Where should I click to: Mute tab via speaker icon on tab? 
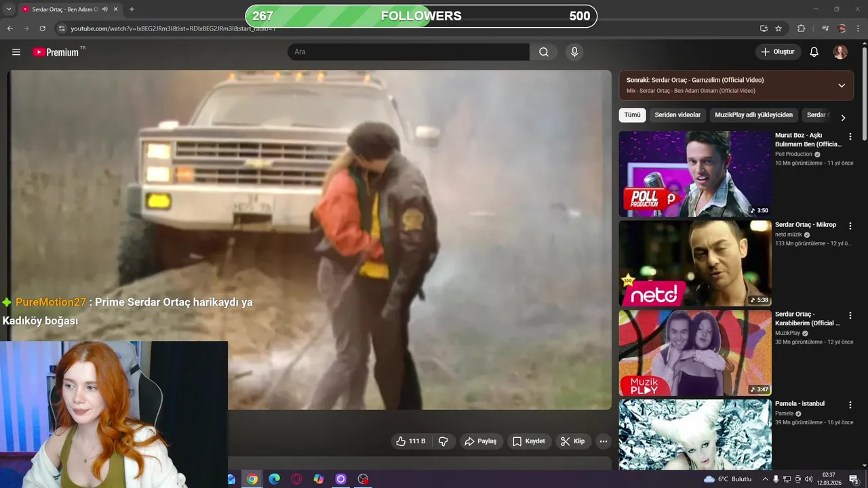click(x=105, y=9)
